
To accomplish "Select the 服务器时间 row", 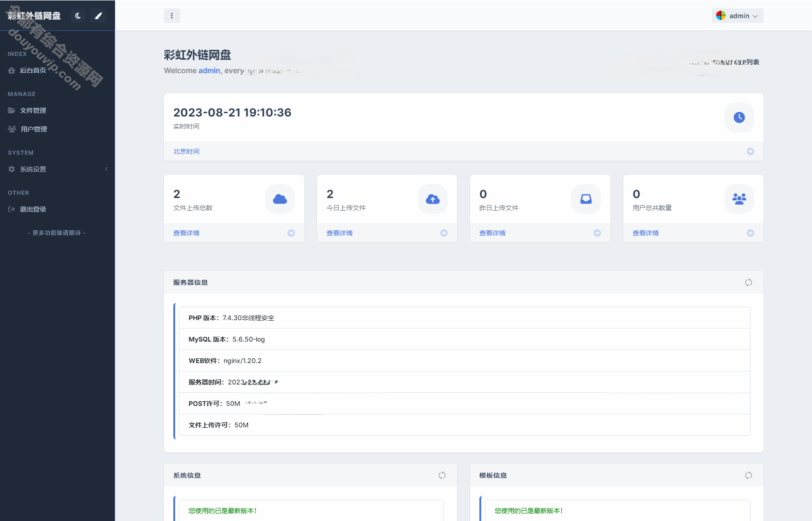I will pyautogui.click(x=464, y=382).
